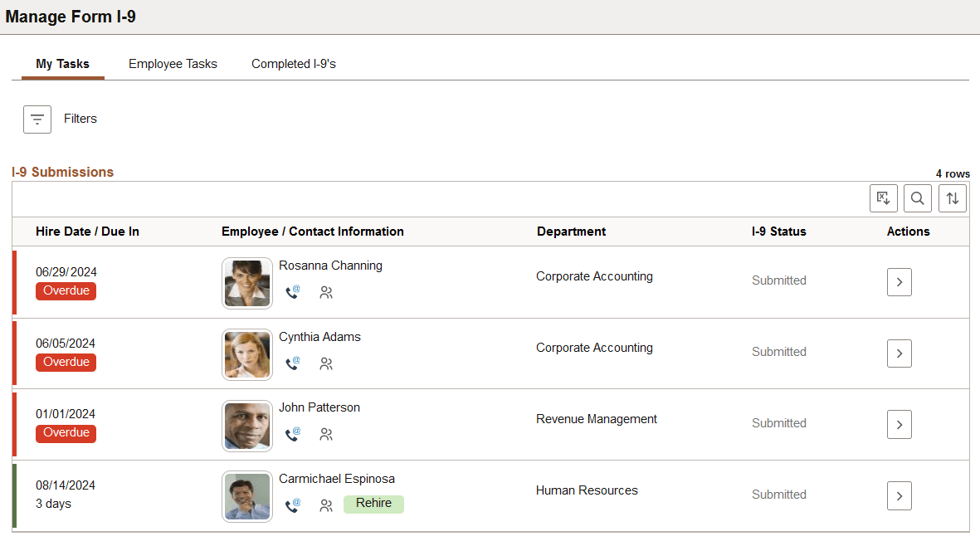Select the My Tasks tab
Viewport: 980px width, 546px height.
click(62, 64)
